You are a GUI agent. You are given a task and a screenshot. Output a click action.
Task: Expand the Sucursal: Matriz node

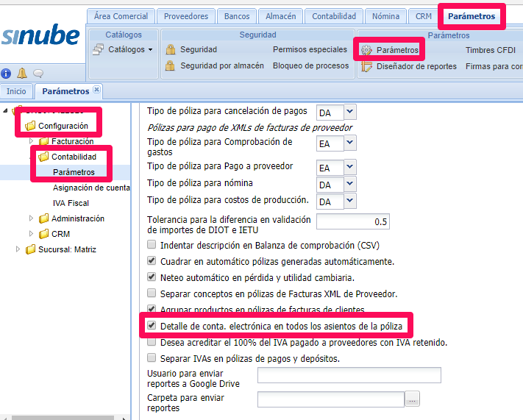pyautogui.click(x=18, y=249)
